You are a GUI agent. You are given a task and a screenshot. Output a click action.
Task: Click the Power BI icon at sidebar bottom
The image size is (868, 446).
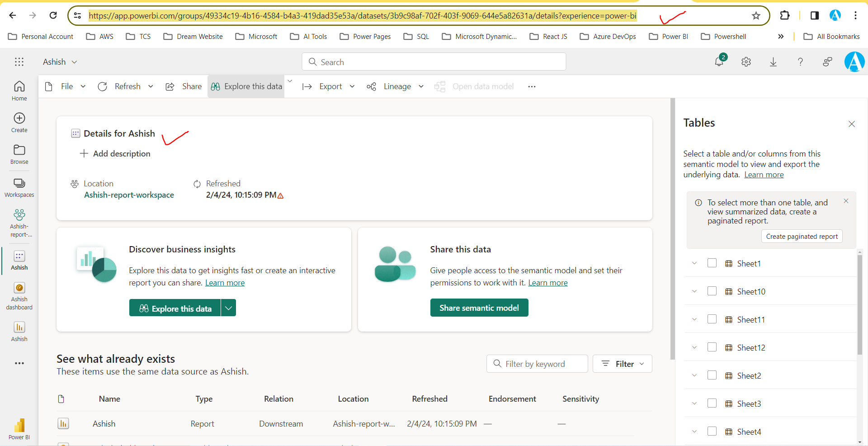click(19, 424)
